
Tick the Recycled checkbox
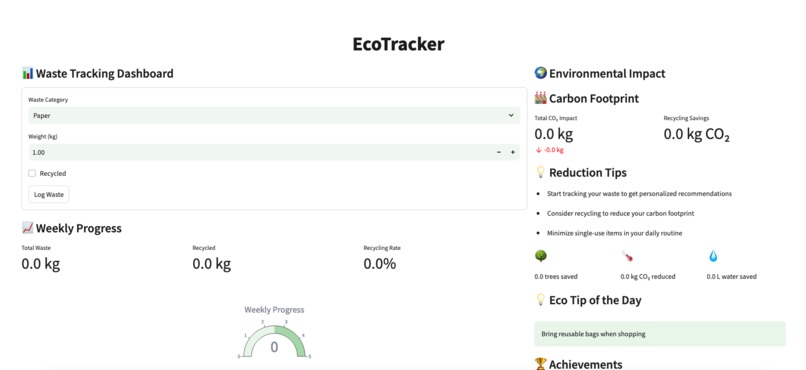32,173
